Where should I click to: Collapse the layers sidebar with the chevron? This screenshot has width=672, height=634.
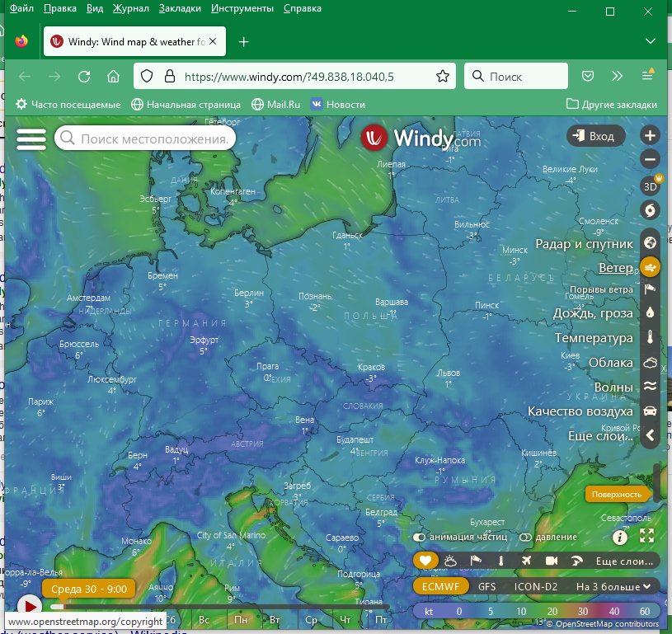point(650,435)
